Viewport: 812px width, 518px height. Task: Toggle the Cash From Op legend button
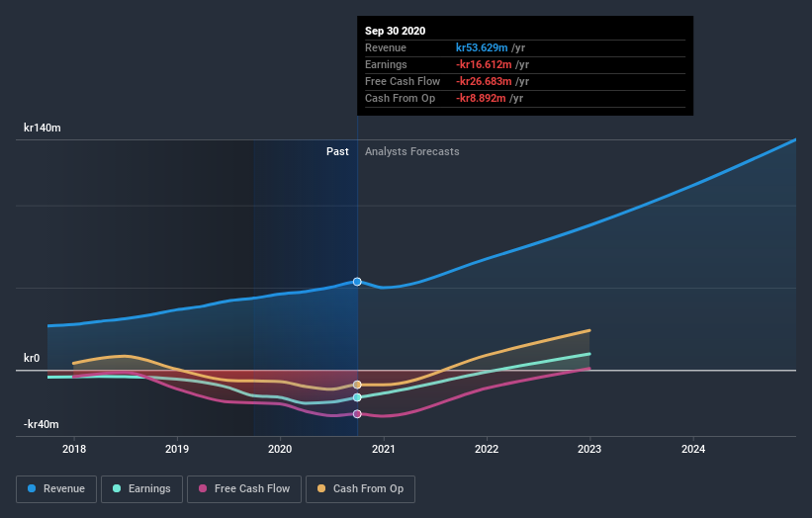(360, 489)
